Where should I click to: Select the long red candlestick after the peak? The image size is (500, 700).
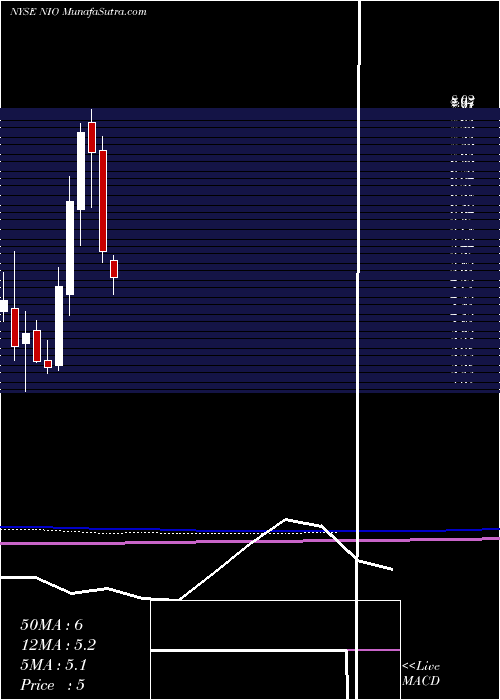click(x=103, y=201)
